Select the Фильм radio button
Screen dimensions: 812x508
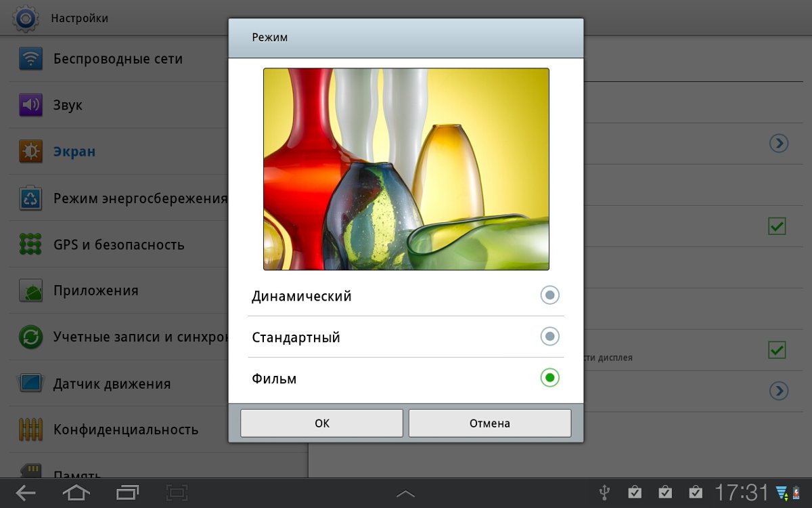point(550,378)
